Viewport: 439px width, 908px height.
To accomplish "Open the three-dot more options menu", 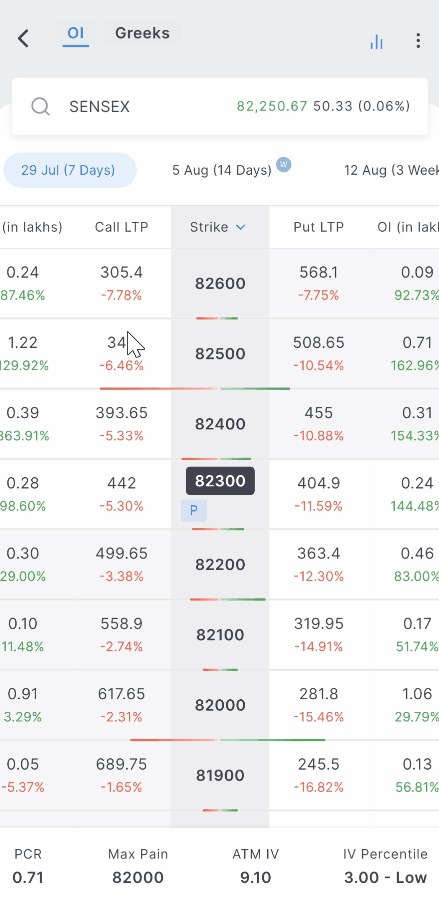I will coord(418,41).
